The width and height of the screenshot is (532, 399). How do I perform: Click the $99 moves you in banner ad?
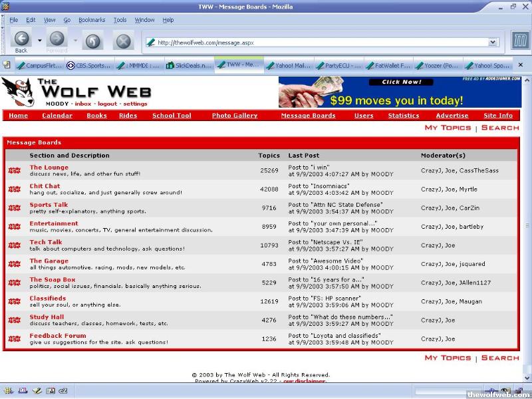(x=396, y=92)
